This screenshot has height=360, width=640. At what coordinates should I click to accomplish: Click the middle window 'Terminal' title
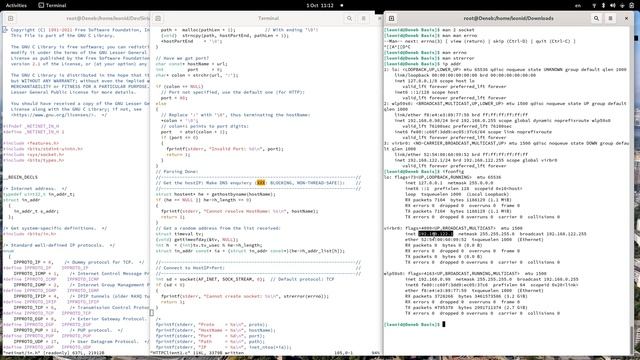point(268,18)
